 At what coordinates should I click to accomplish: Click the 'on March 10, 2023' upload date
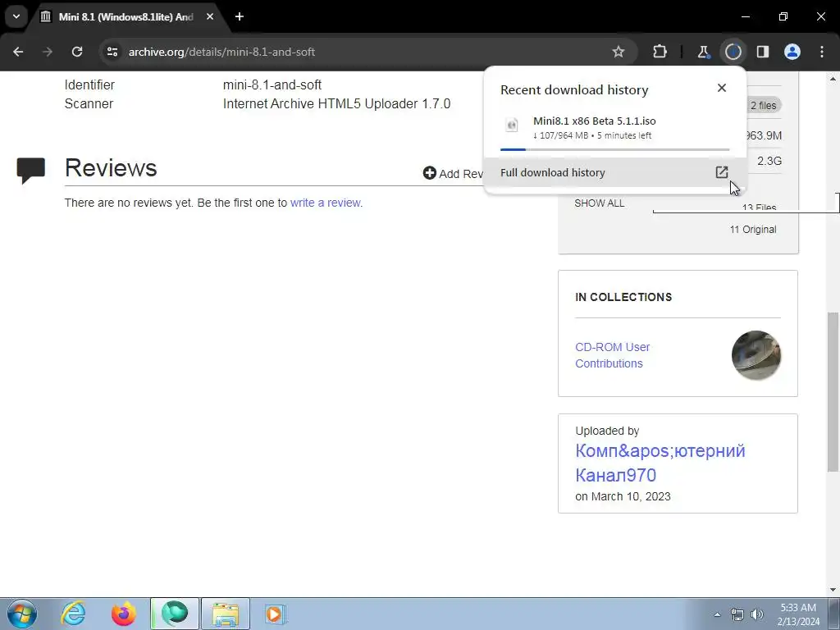(623, 496)
